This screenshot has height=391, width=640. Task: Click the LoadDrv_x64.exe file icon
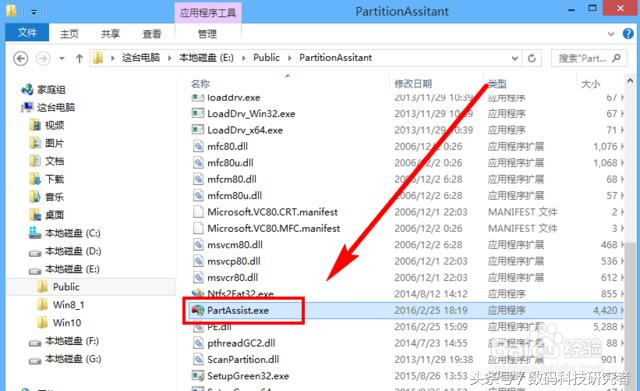198,130
